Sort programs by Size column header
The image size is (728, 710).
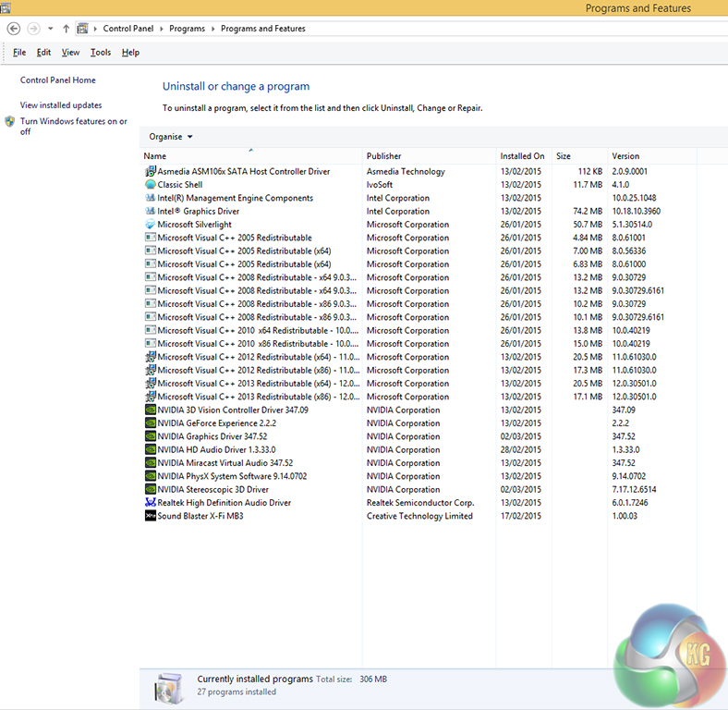(x=564, y=156)
